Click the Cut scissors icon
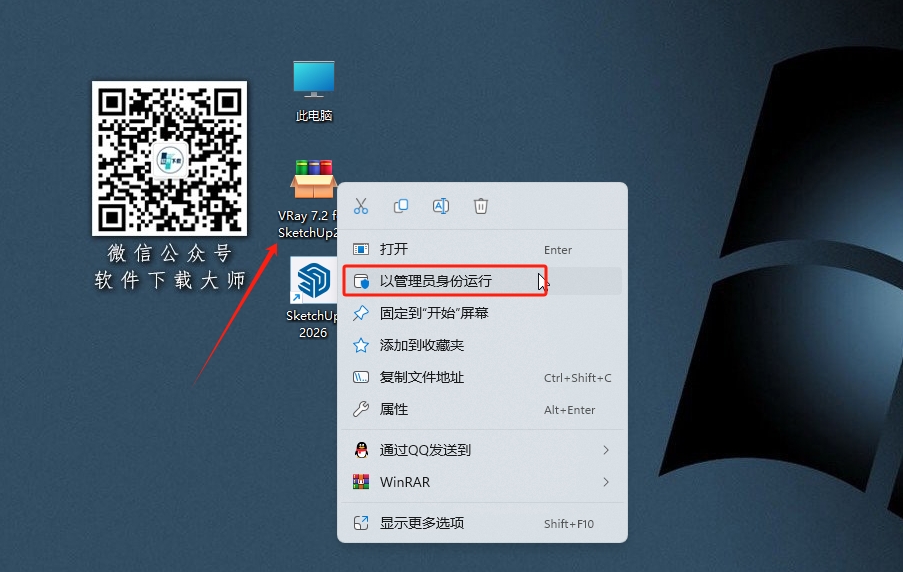 pos(361,206)
